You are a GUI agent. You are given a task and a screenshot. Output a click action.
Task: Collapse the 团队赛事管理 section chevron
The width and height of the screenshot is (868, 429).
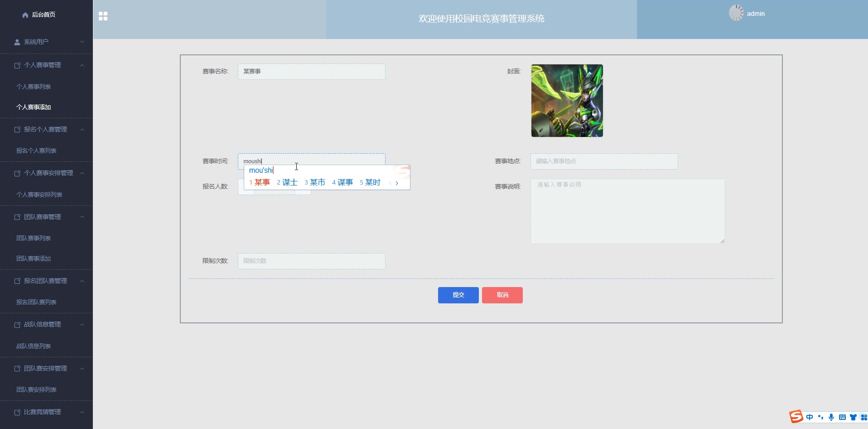(x=82, y=217)
